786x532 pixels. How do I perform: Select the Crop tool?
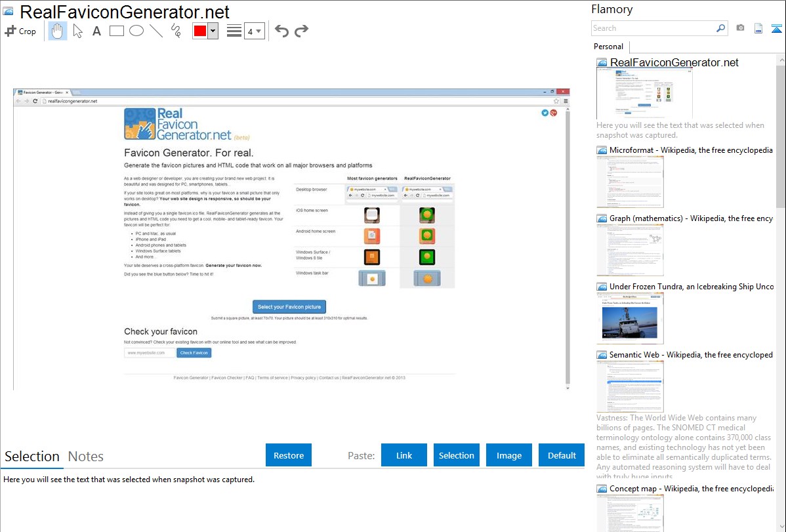coord(20,31)
